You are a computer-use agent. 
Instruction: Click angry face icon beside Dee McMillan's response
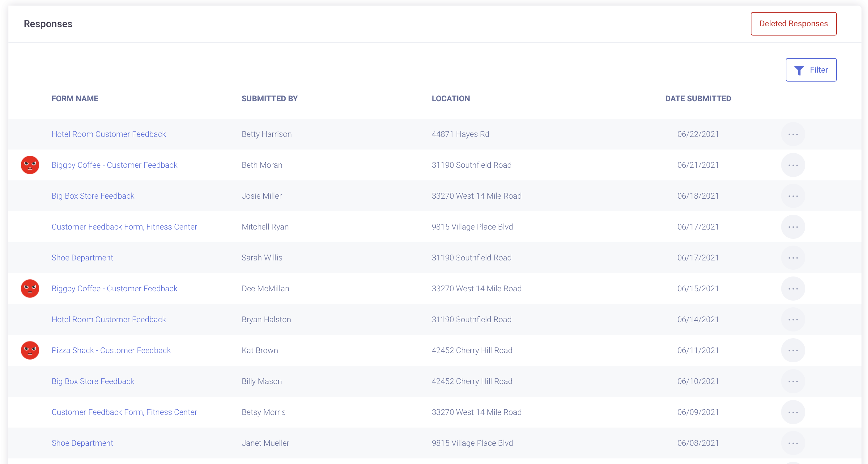[30, 289]
